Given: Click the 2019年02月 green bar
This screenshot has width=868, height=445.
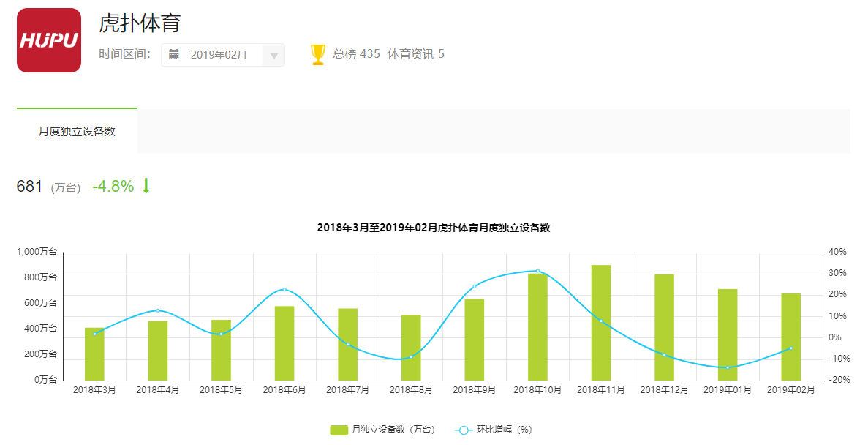Looking at the screenshot, I should click(x=791, y=337).
